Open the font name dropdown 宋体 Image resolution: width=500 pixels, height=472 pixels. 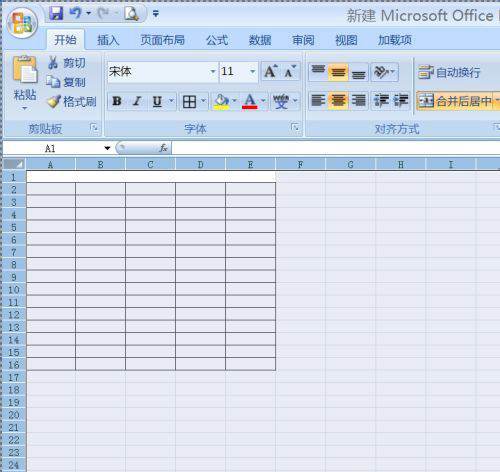click(213, 72)
